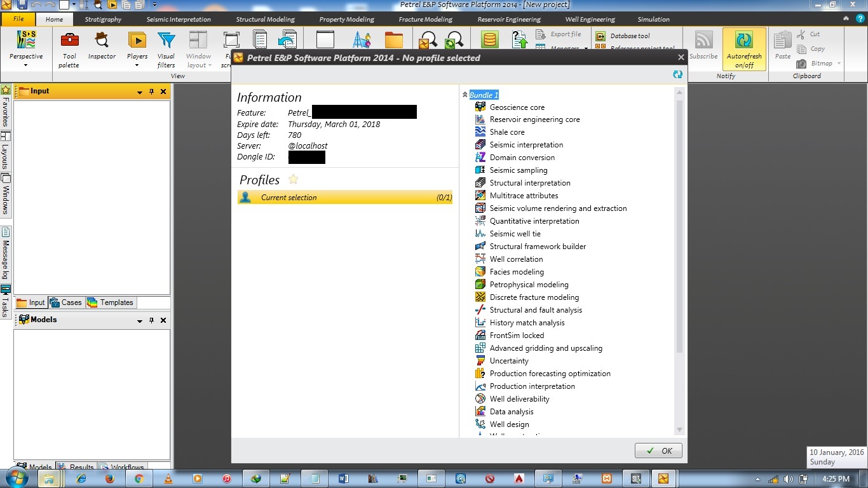Switch to Property Modeling tab

pyautogui.click(x=346, y=19)
